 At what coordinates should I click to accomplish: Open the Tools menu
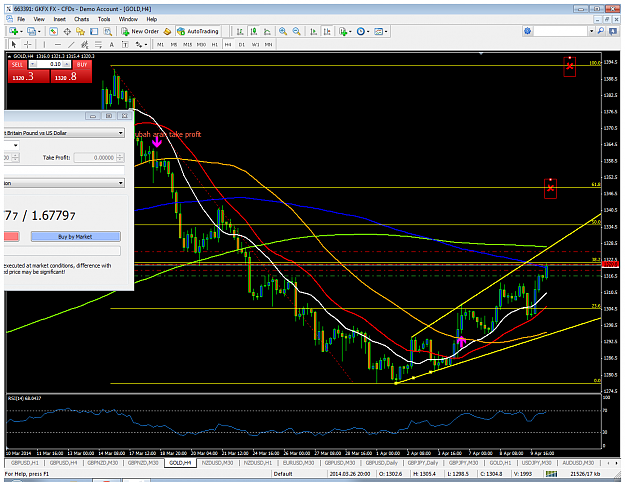[104, 19]
